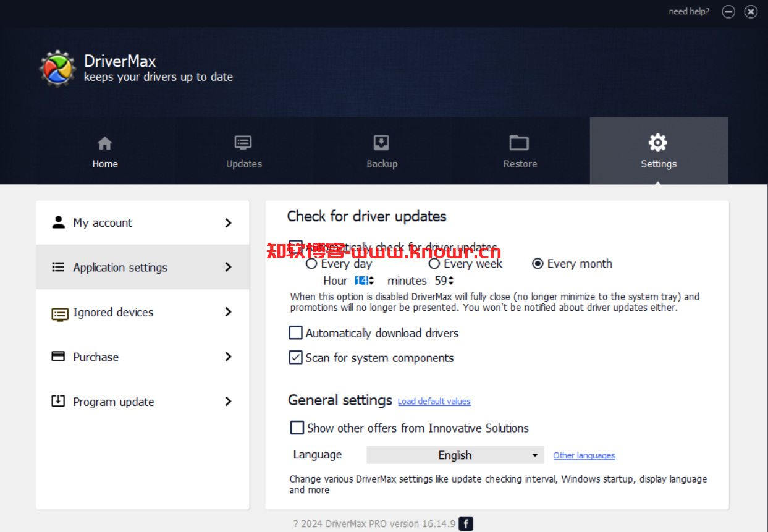Open Program update in the sidebar
This screenshot has height=532, width=768.
click(x=143, y=402)
